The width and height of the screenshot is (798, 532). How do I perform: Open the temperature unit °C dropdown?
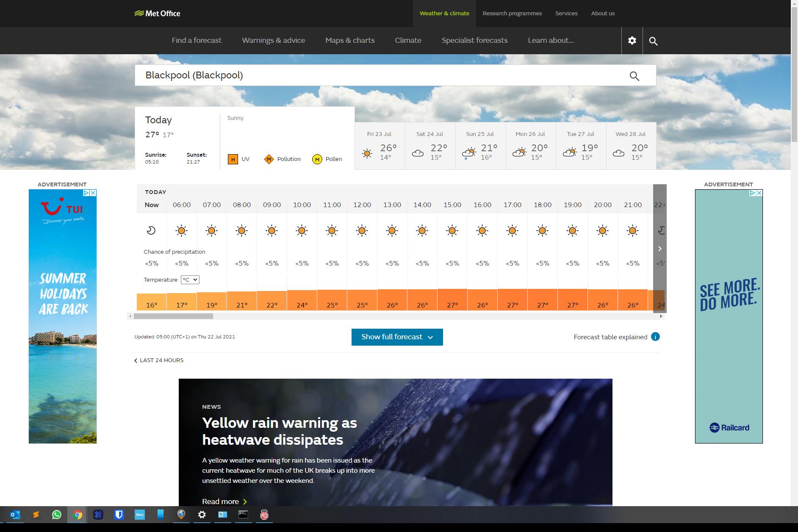(190, 280)
